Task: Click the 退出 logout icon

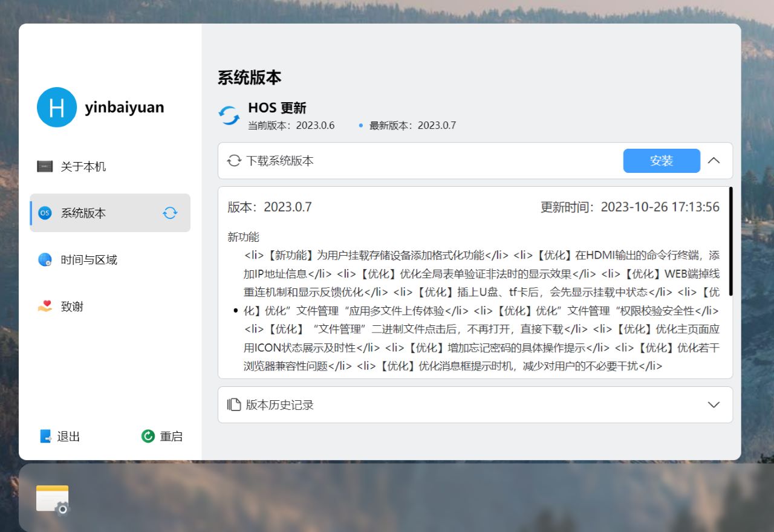Action: [x=45, y=436]
